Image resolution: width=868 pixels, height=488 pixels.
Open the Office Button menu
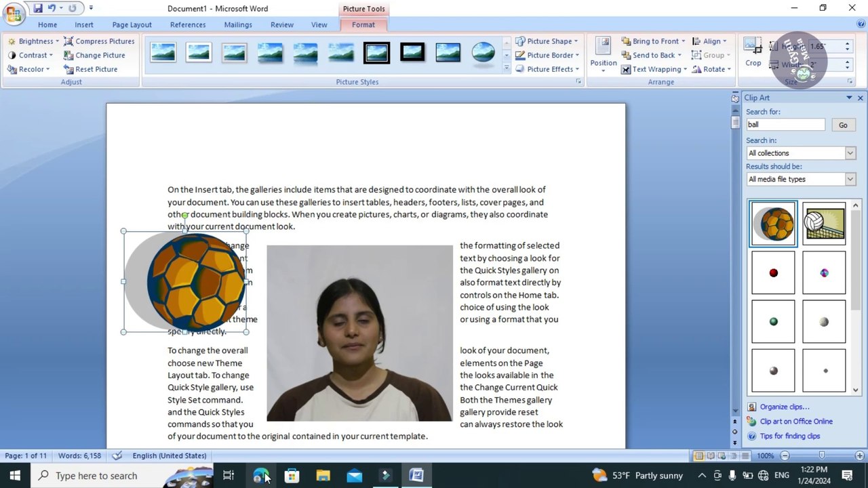[13, 13]
